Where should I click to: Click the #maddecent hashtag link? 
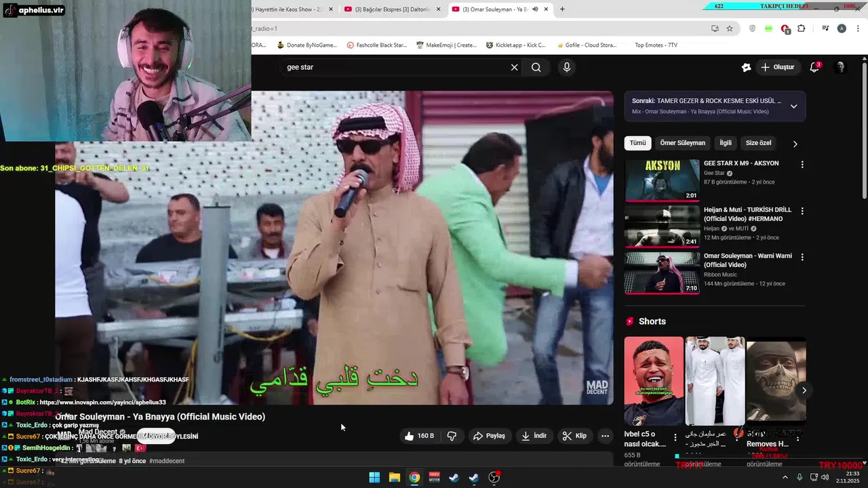tap(167, 461)
